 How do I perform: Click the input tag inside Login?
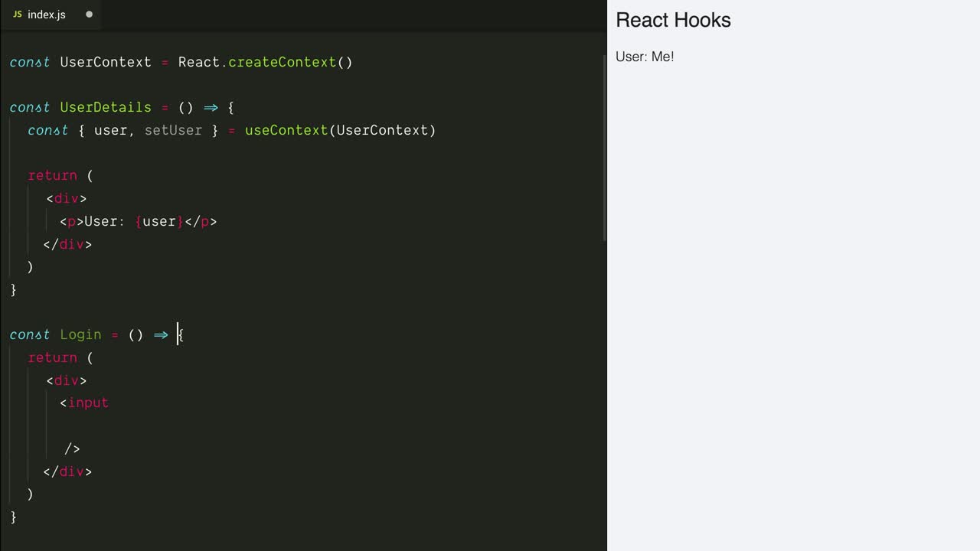click(x=88, y=403)
